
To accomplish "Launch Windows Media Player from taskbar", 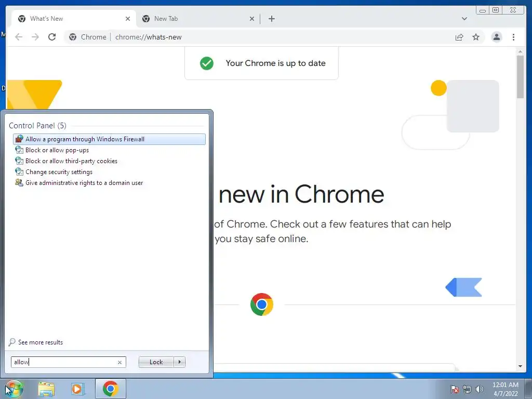I will [x=77, y=389].
